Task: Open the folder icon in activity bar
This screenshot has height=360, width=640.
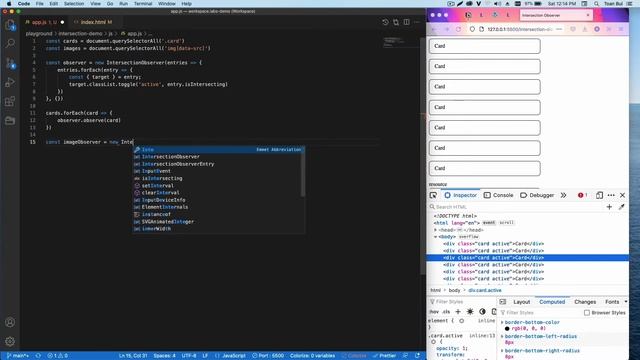Action: click(10, 120)
